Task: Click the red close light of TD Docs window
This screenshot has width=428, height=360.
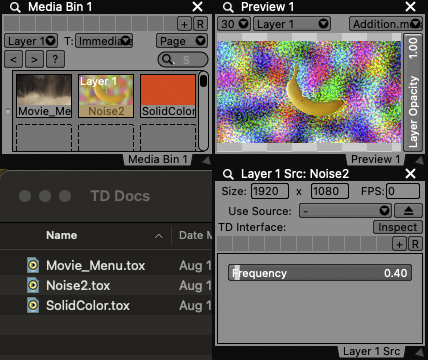Action: (x=25, y=196)
